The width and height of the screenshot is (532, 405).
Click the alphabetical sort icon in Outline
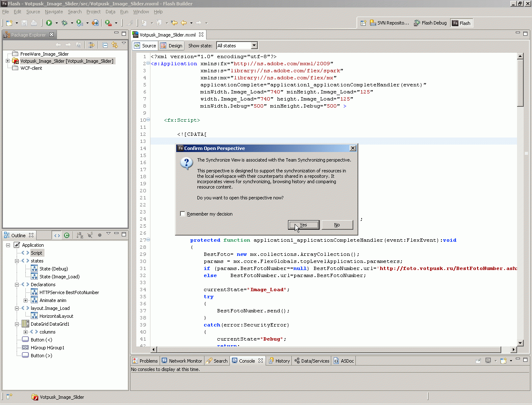(80, 235)
